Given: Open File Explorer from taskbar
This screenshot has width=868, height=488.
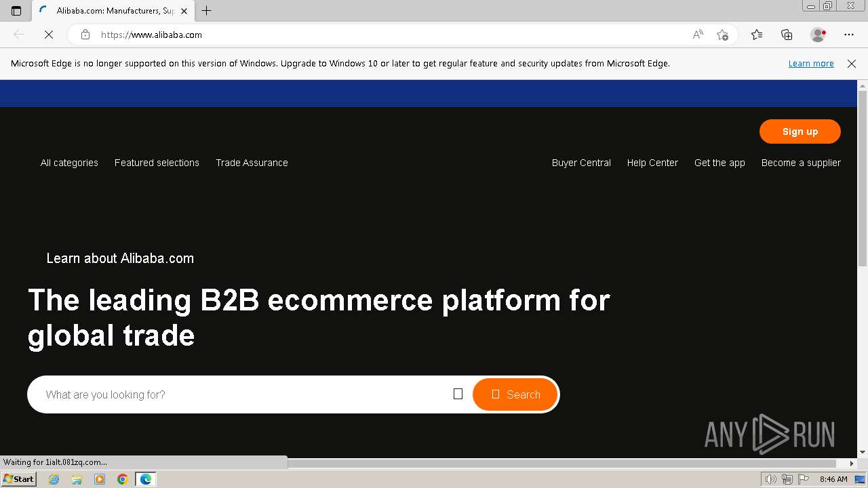Looking at the screenshot, I should pyautogui.click(x=77, y=479).
